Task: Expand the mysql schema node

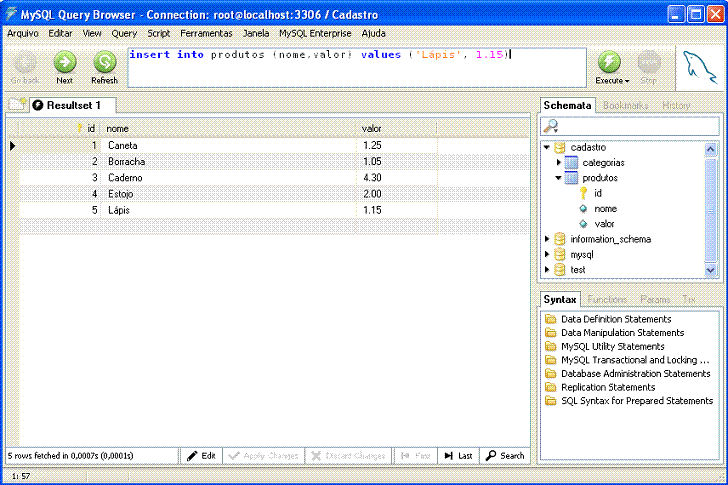Action: 547,254
